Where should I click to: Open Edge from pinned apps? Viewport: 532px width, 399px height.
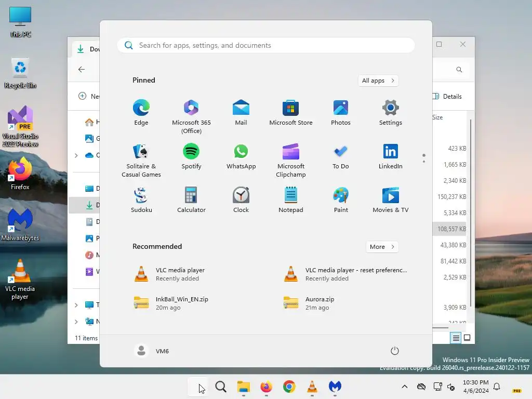(141, 112)
